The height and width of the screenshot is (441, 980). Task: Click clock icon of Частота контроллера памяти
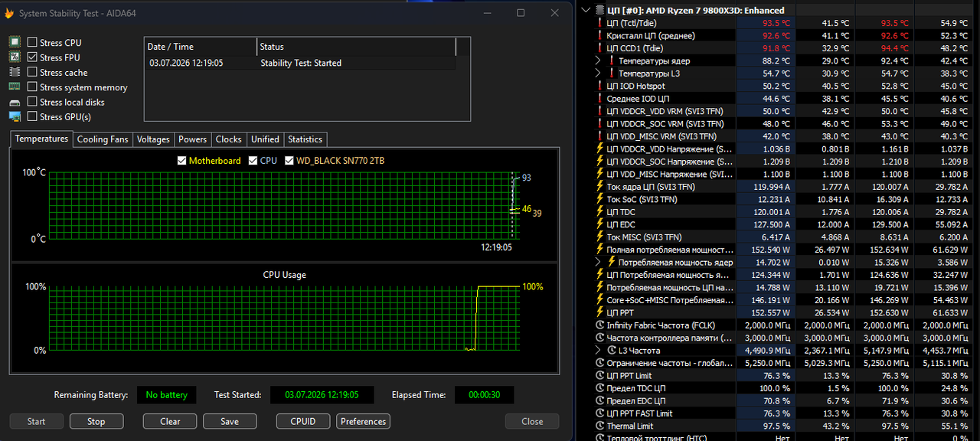[600, 338]
